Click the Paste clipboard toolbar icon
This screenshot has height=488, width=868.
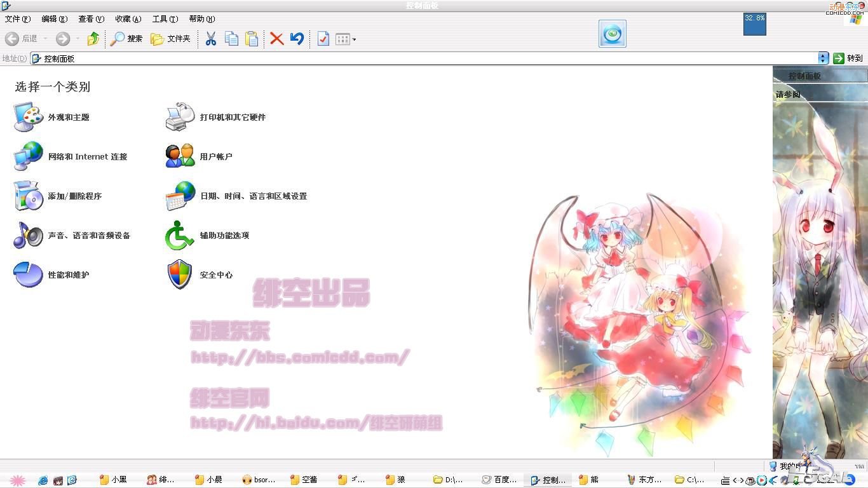pos(252,39)
